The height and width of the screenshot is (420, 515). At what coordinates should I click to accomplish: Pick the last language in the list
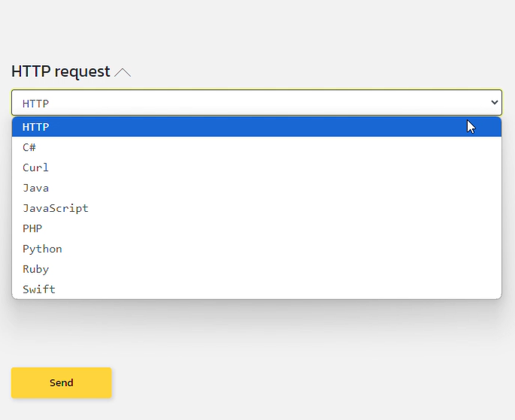coord(256,289)
